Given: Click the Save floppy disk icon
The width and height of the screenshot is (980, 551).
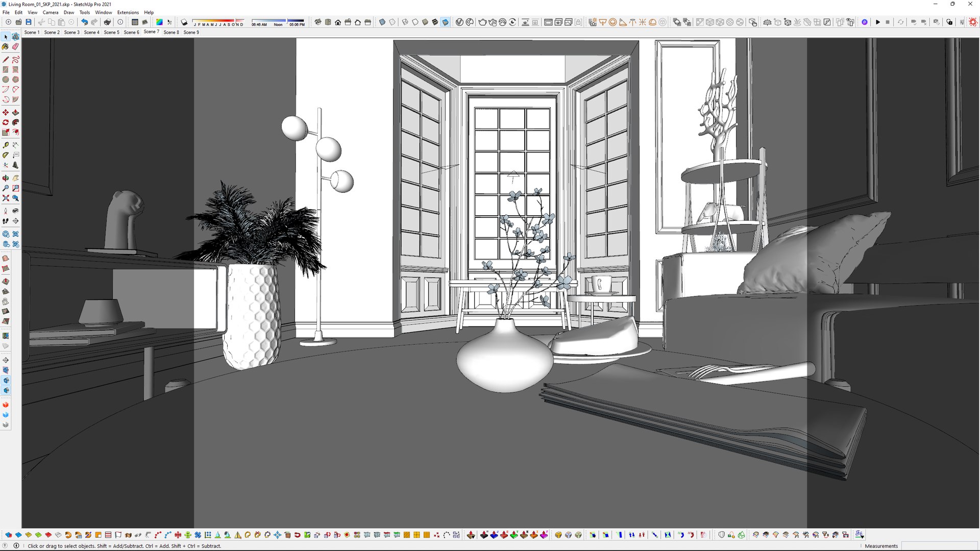Looking at the screenshot, I should [x=29, y=22].
